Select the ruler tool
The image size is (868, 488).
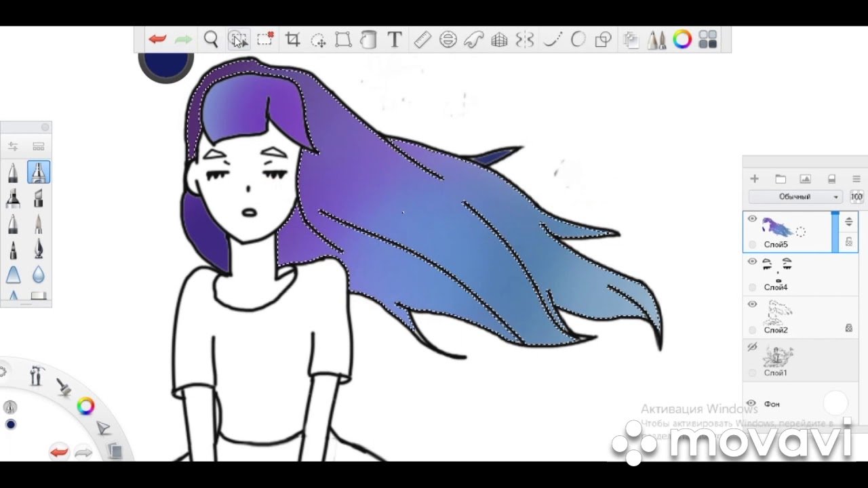tap(422, 39)
